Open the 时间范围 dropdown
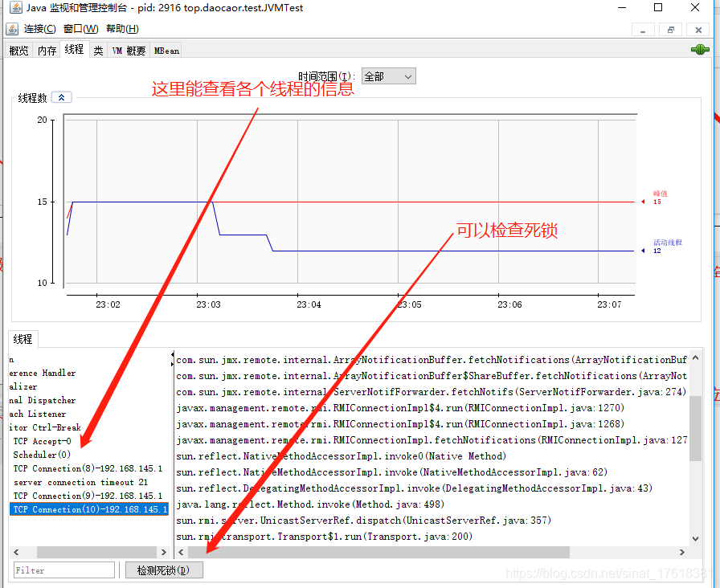 point(388,76)
